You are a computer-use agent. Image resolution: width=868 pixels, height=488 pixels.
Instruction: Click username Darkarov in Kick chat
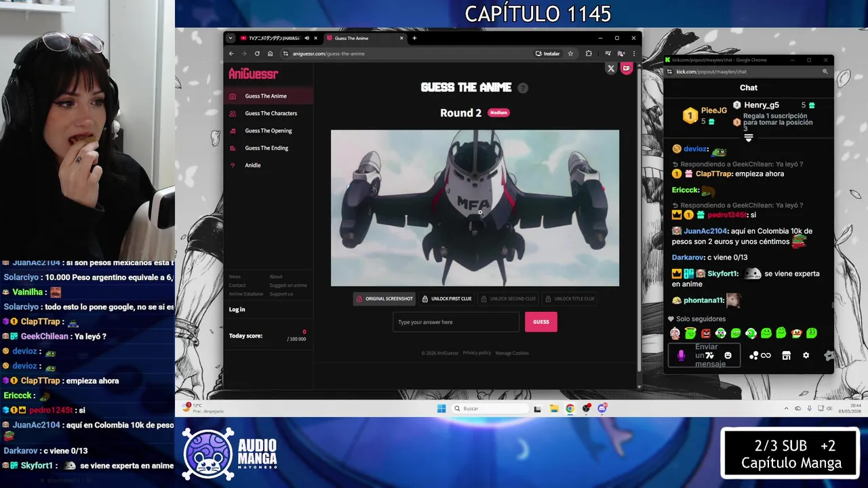pyautogui.click(x=688, y=258)
